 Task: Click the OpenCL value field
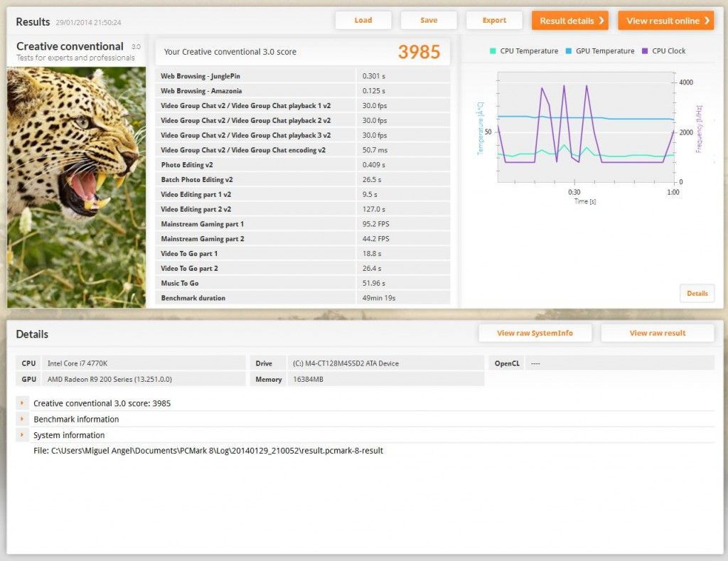point(619,363)
